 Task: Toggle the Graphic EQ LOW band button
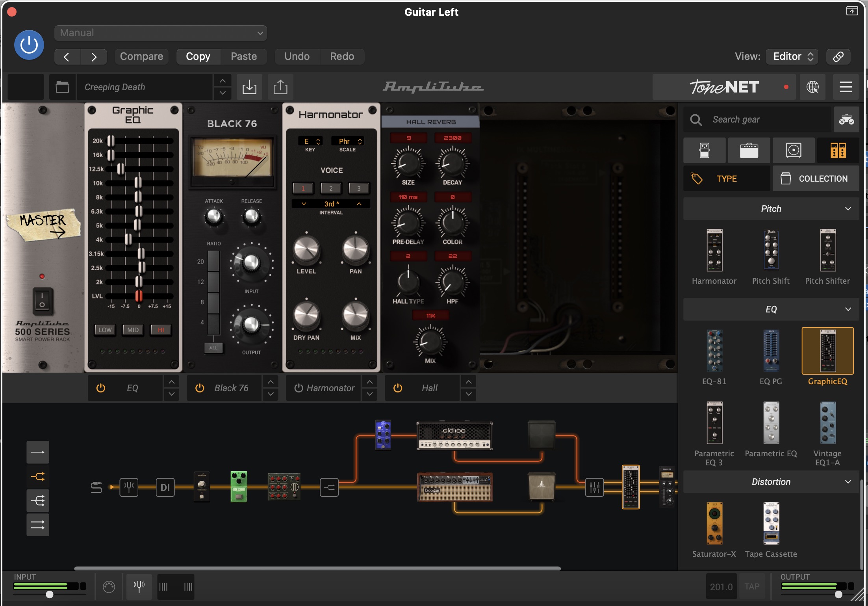click(x=105, y=330)
